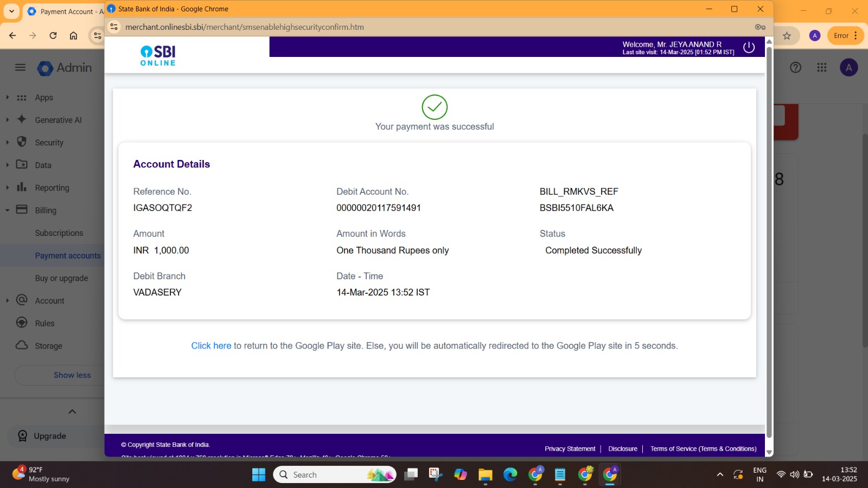Screen dimensions: 868x488
Task: Open File Explorer from the taskbar
Action: pyautogui.click(x=485, y=475)
